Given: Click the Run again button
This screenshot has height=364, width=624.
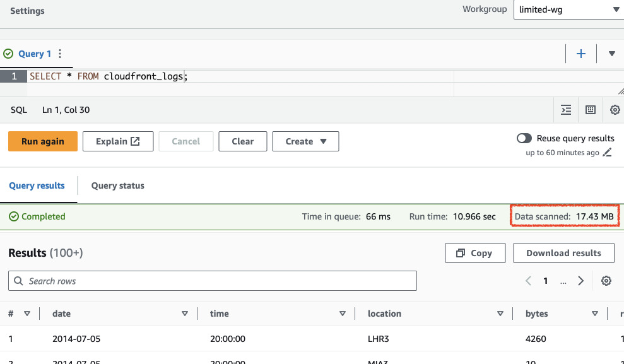Looking at the screenshot, I should 43,141.
